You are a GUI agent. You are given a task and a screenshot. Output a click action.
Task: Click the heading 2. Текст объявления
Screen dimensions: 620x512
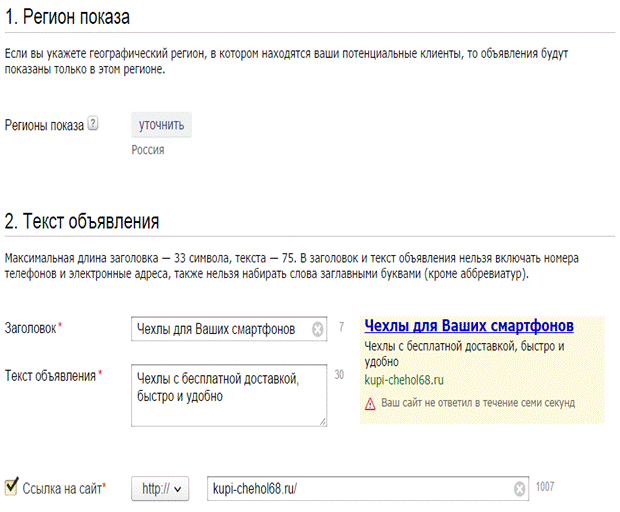pyautogui.click(x=82, y=221)
